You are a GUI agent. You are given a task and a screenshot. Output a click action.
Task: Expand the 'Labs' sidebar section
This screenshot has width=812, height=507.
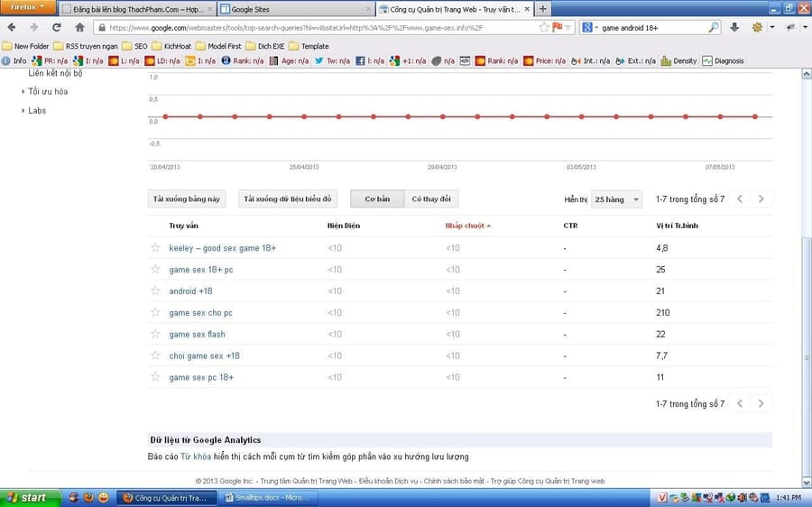[33, 110]
